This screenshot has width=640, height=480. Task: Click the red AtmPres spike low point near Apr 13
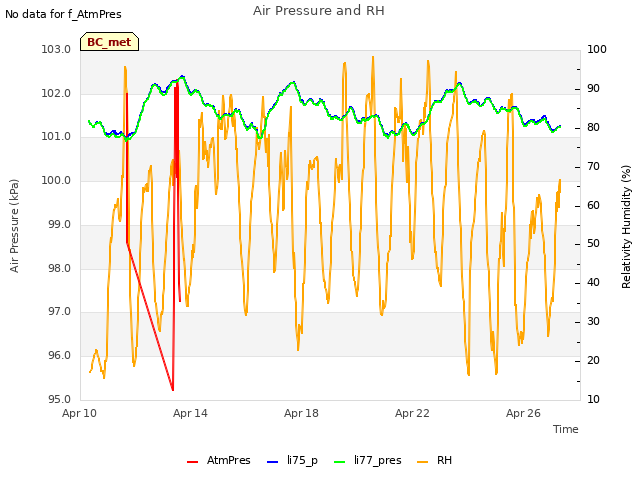173,390
